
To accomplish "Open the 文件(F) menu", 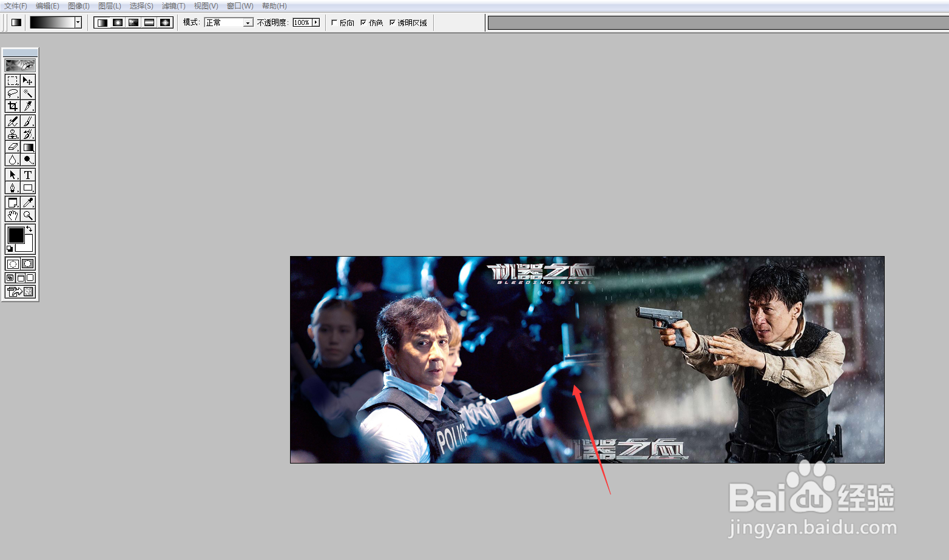I will tap(16, 5).
